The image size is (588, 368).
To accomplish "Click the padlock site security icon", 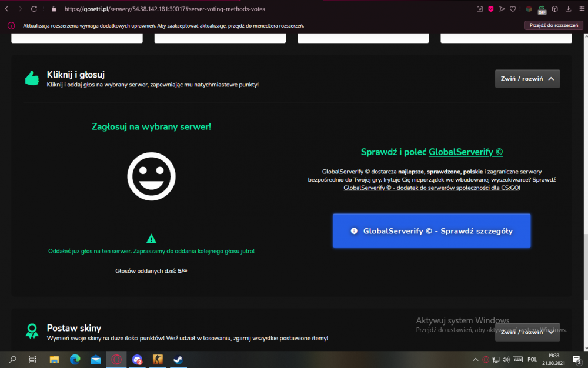I will (54, 9).
